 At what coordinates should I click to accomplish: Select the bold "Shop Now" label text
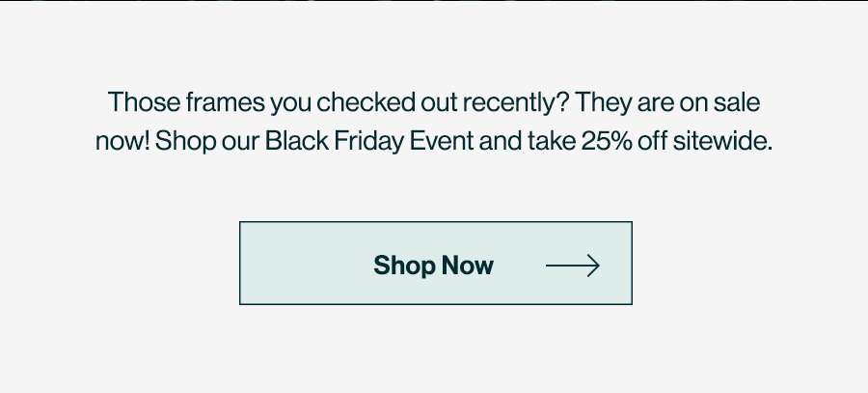click(x=433, y=266)
